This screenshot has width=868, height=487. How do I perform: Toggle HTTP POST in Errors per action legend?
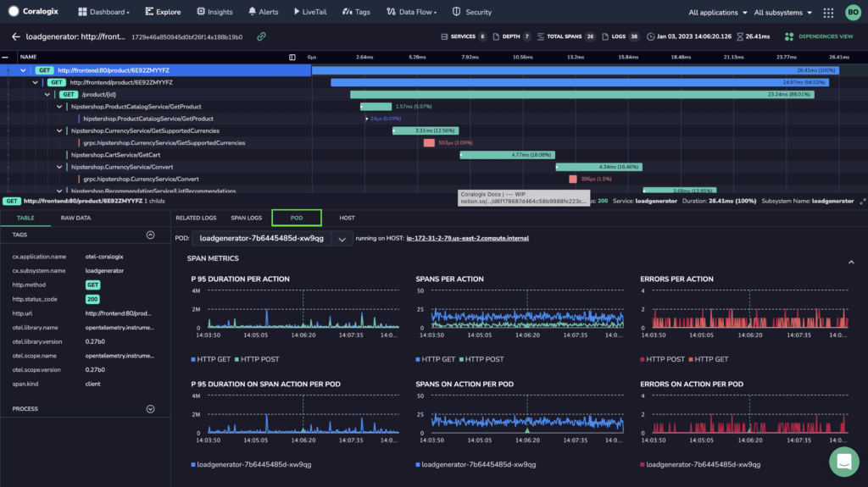click(662, 359)
